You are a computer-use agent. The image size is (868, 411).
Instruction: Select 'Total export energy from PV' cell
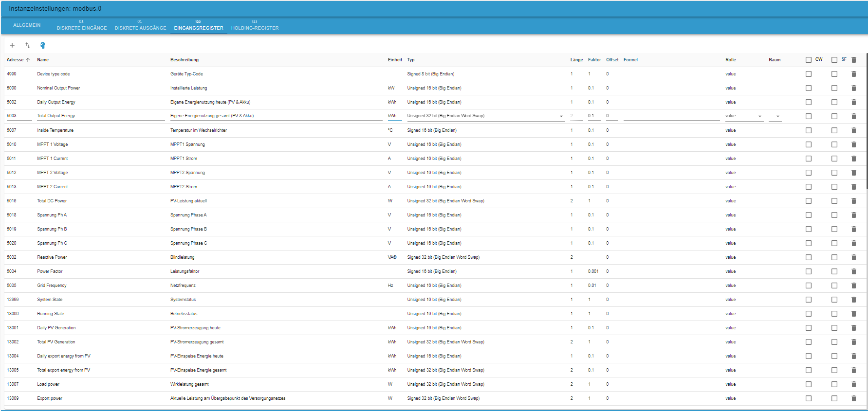(x=64, y=370)
